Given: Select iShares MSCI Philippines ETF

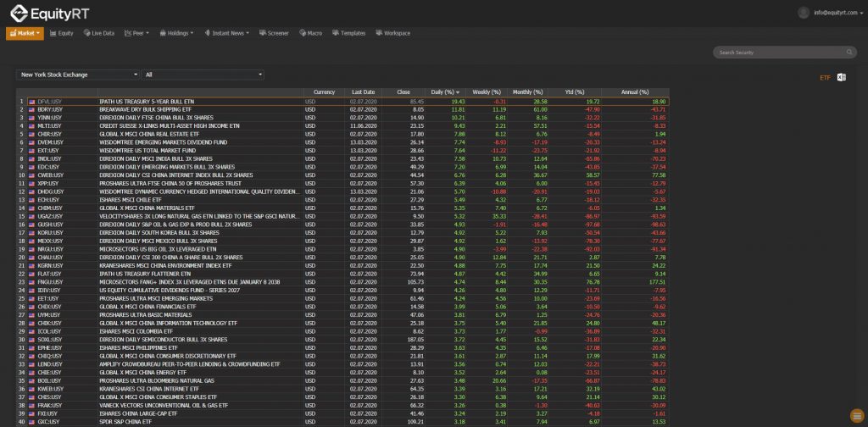Looking at the screenshot, I should 138,348.
